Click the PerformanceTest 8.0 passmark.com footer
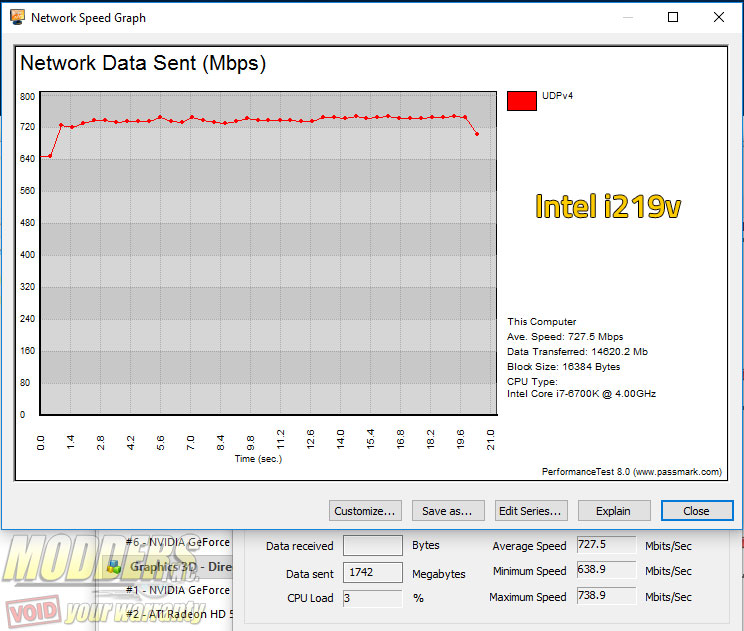This screenshot has height=631, width=744. pos(632,472)
